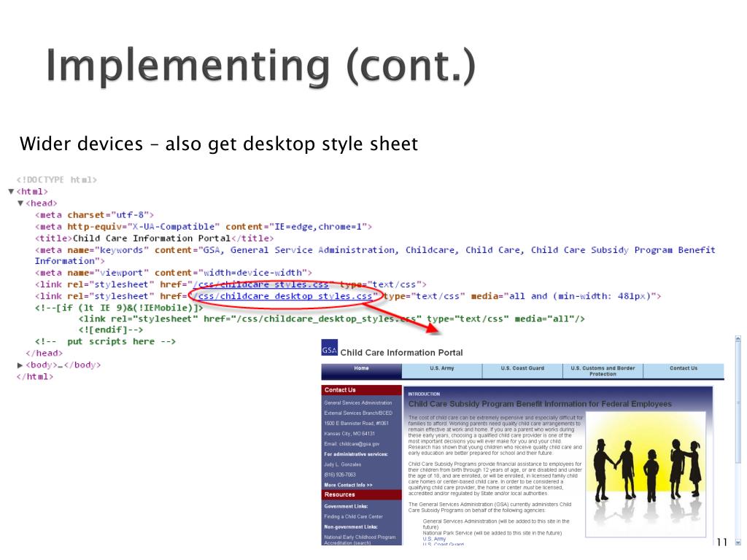This screenshot has width=747, height=560.
Task: Click the General Services Administration sidebar text
Action: tap(357, 402)
